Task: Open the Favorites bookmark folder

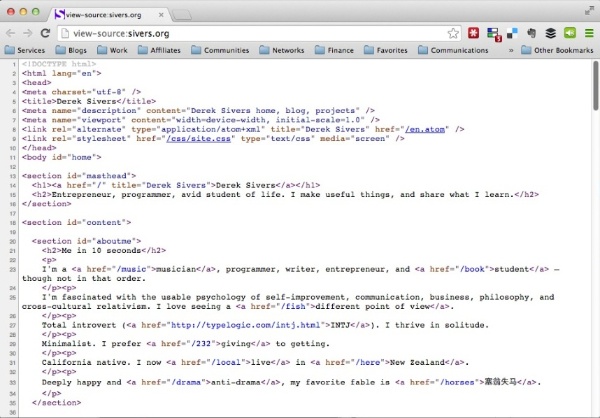Action: tap(386, 50)
